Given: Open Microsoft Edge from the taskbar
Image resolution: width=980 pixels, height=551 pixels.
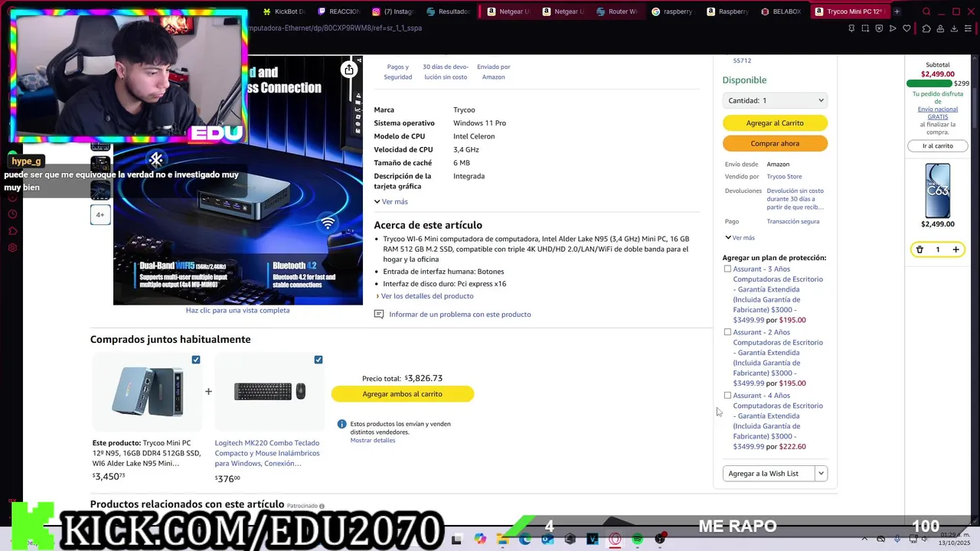Looking at the screenshot, I should (525, 540).
